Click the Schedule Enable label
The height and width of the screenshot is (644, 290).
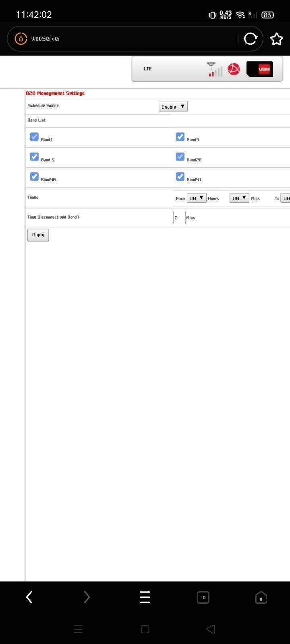tap(43, 105)
